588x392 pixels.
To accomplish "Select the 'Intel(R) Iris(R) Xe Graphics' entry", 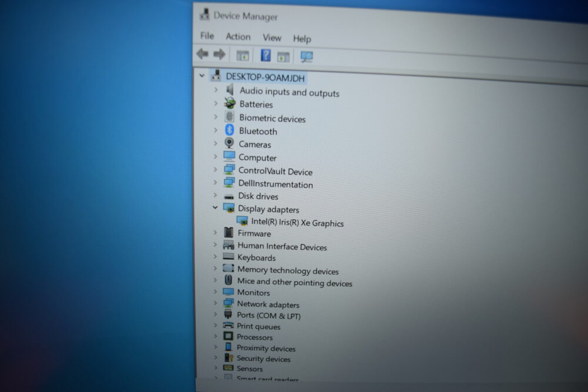I will (x=298, y=222).
